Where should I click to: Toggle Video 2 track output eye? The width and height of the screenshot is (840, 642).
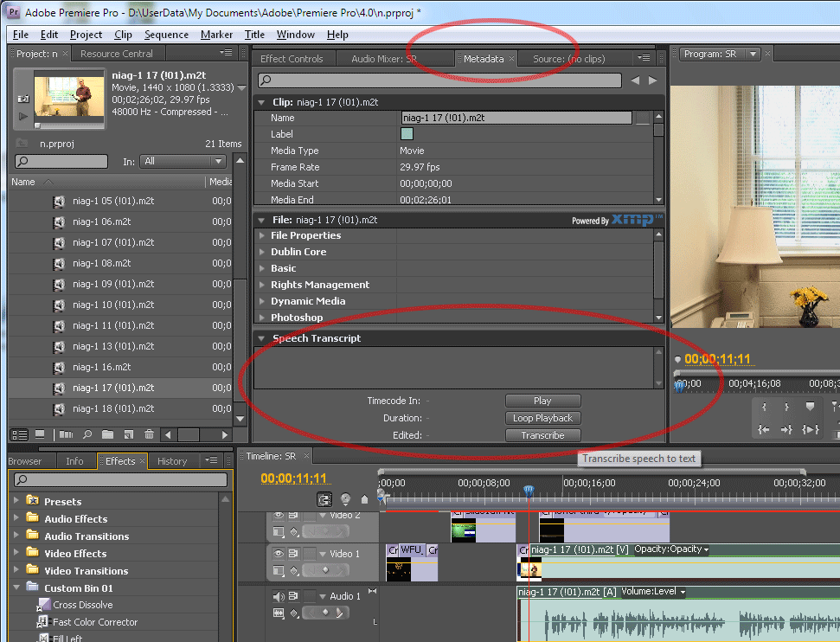(x=279, y=515)
